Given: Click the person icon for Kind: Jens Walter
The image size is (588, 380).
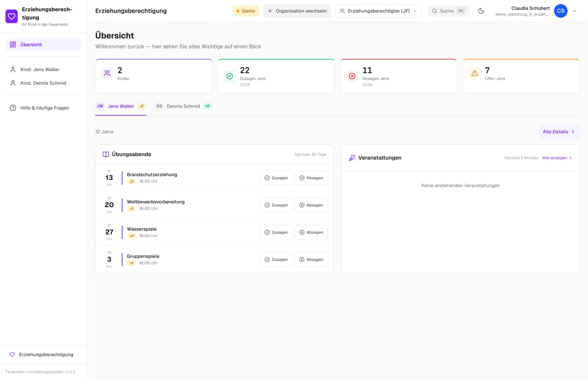Looking at the screenshot, I should click(x=13, y=70).
